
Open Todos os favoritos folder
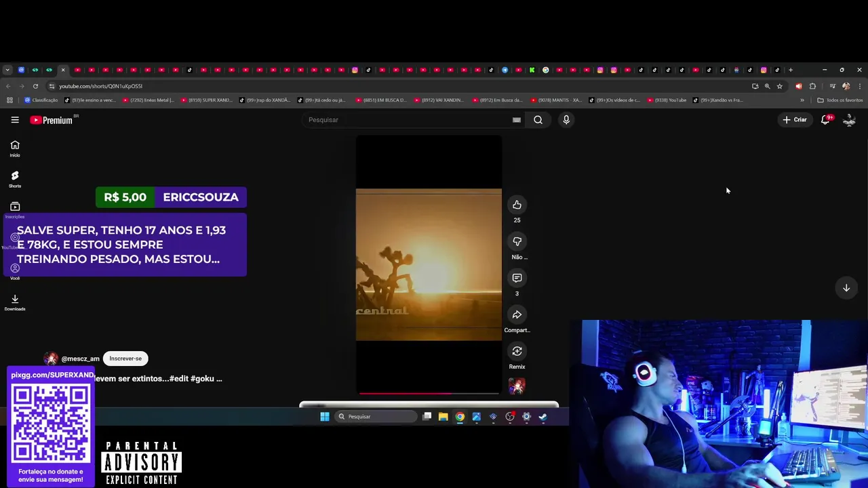[x=840, y=100]
